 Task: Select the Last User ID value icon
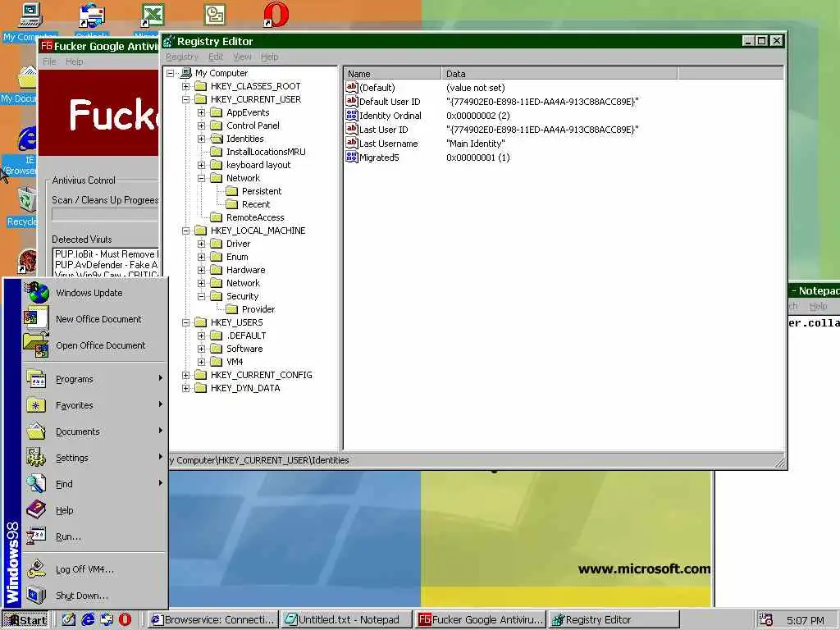pyautogui.click(x=352, y=129)
